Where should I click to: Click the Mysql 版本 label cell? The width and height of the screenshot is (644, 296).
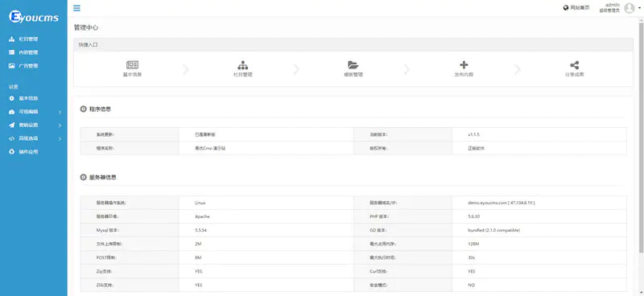pos(130,230)
